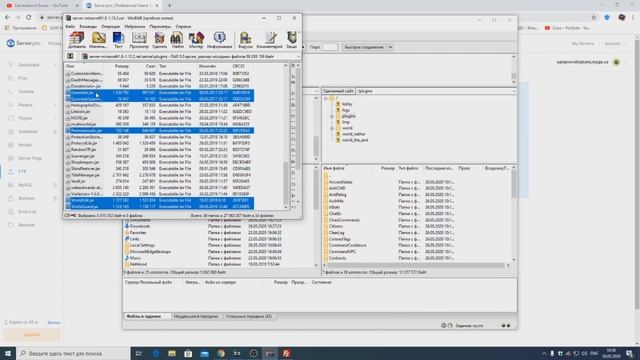Click the Тест (Test) icon in WinRAR

[x=118, y=40]
